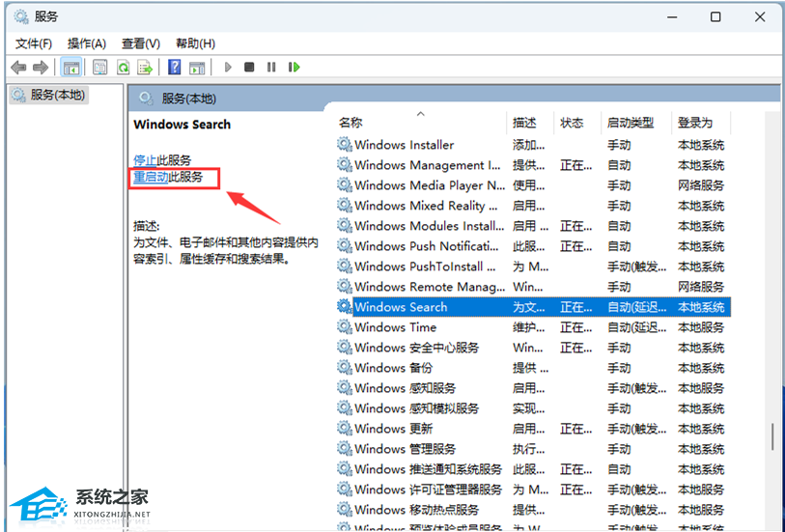Select the Windows 推送通知系统服务 row

(x=533, y=469)
